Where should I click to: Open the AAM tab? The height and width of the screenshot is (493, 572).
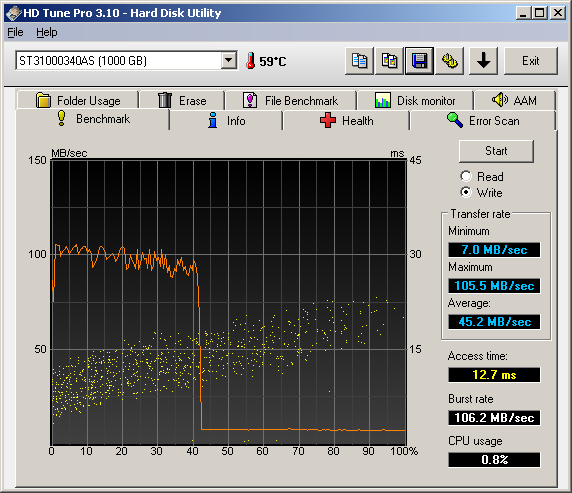(514, 100)
